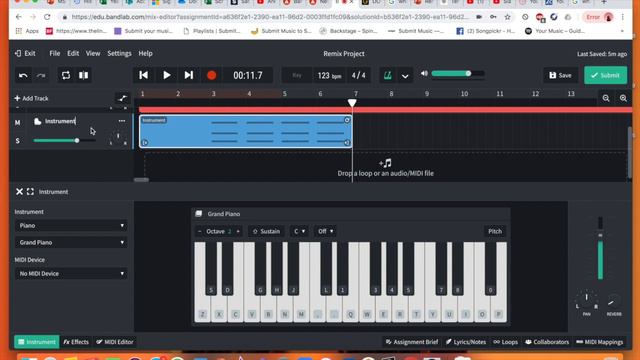Open the Grand Piano preset dropdown
The width and height of the screenshot is (640, 360).
71,242
